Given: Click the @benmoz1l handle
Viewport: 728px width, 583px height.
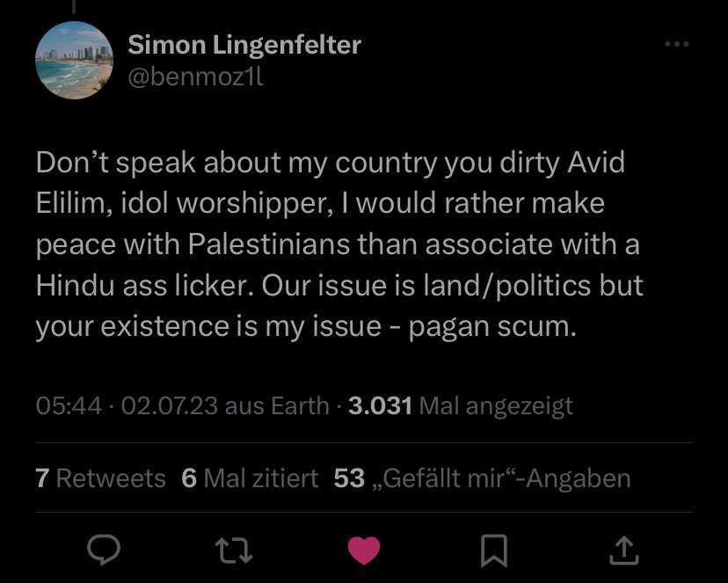Looking at the screenshot, I should click(195, 77).
